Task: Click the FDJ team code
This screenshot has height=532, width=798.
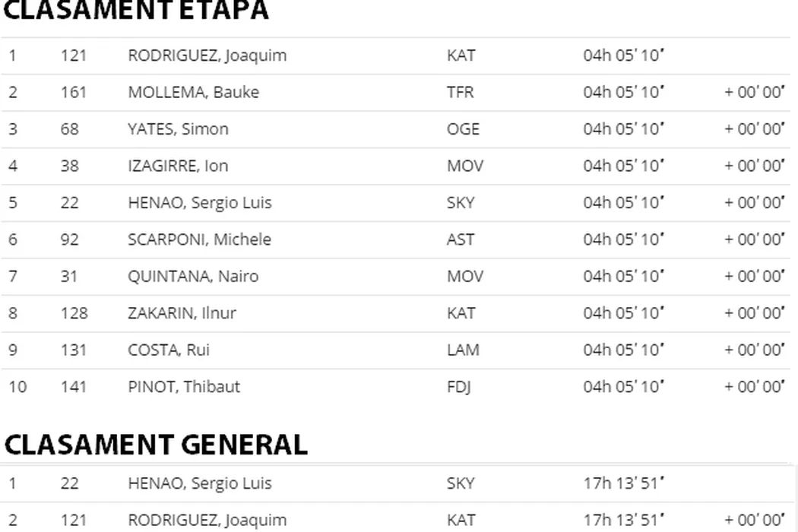Action: 459,386
